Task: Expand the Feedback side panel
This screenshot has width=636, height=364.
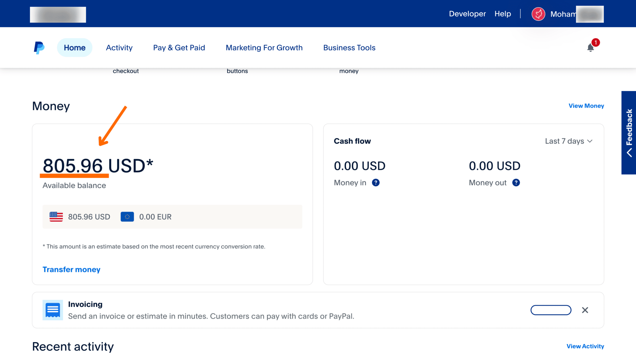Action: pyautogui.click(x=629, y=133)
